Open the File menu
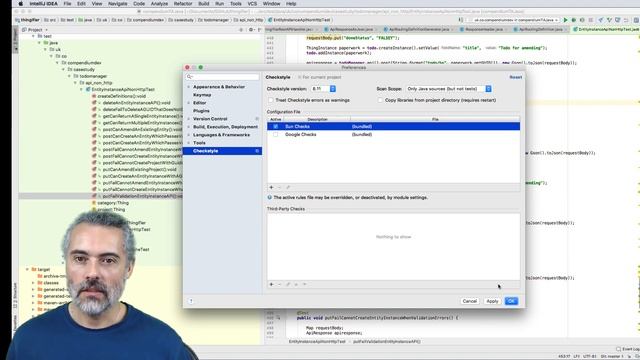This screenshot has height=360, width=640. pyautogui.click(x=67, y=4)
